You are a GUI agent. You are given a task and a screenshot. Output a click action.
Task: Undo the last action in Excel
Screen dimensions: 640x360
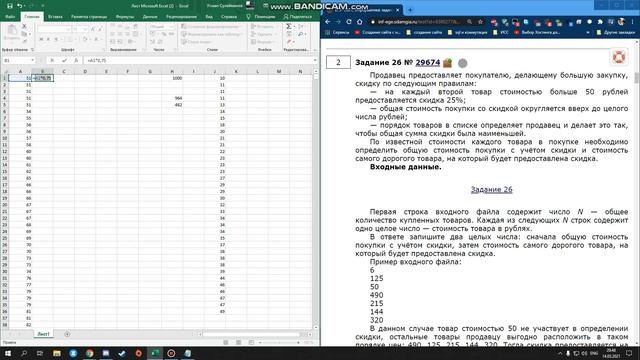[x=19, y=6]
